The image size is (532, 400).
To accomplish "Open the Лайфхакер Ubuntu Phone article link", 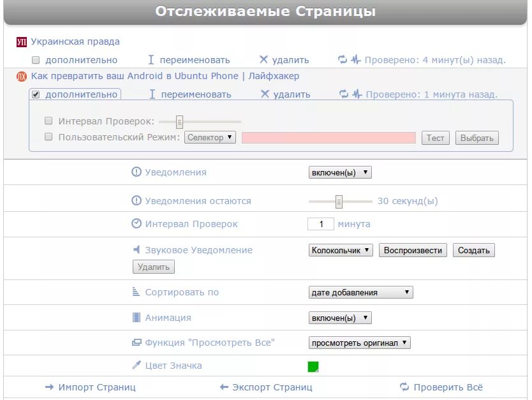I will point(165,77).
